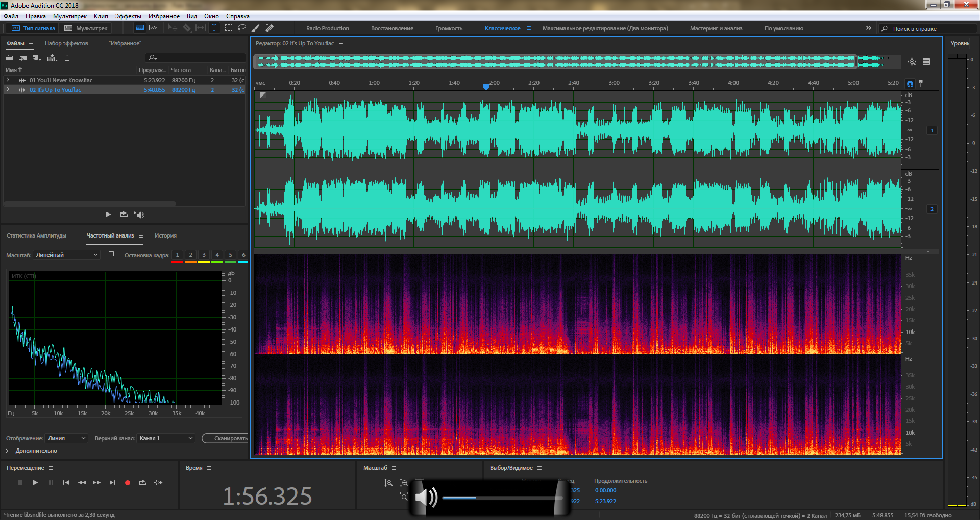The image size is (980, 520).
Task: Click Move Playhead to Next button
Action: (112, 482)
